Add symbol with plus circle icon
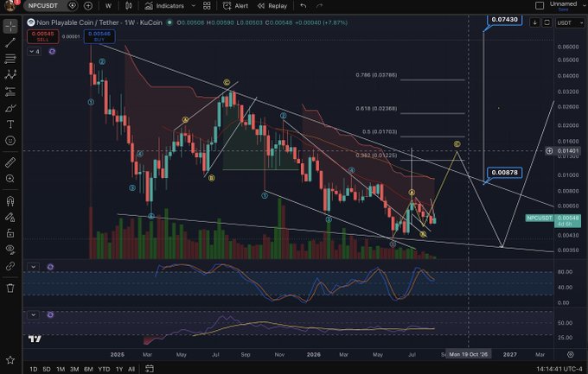588x374 pixels. 88,6
